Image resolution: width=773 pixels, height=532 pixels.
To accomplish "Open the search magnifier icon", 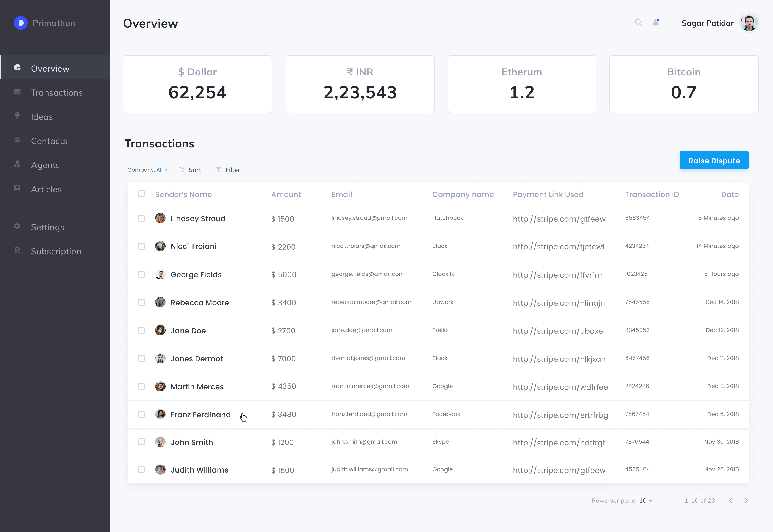I will pos(638,23).
